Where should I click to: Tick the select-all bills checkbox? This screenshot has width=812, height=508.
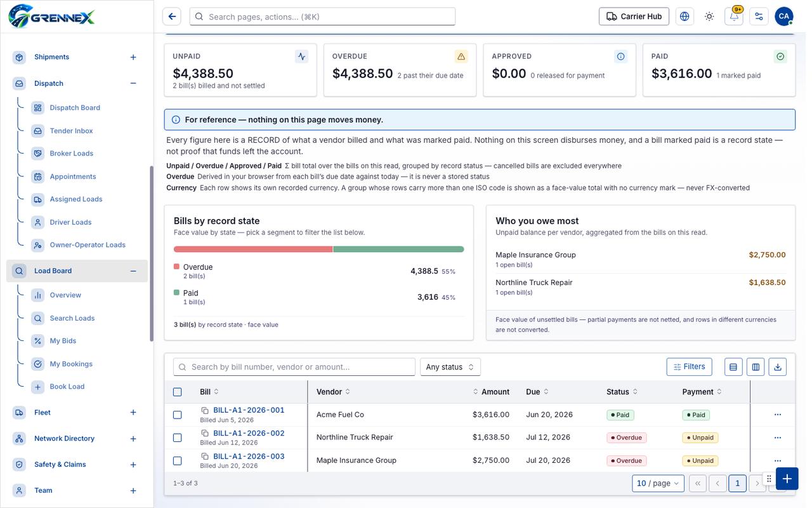178,392
